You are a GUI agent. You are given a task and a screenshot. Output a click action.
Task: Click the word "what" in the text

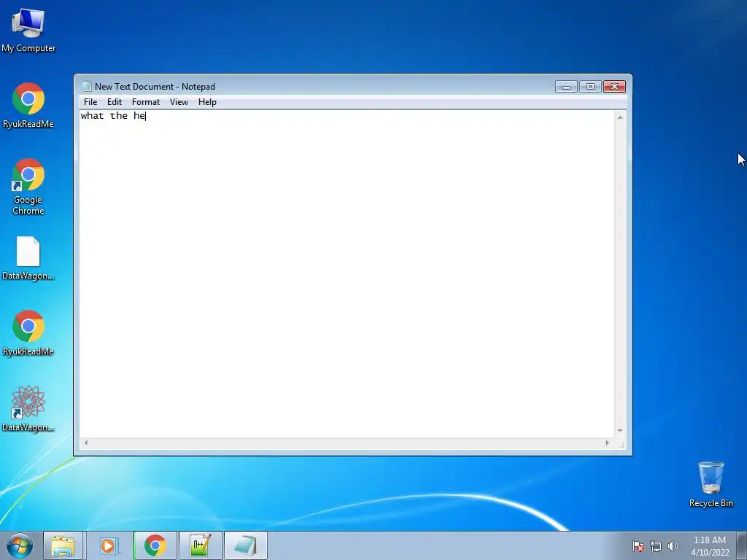(92, 116)
